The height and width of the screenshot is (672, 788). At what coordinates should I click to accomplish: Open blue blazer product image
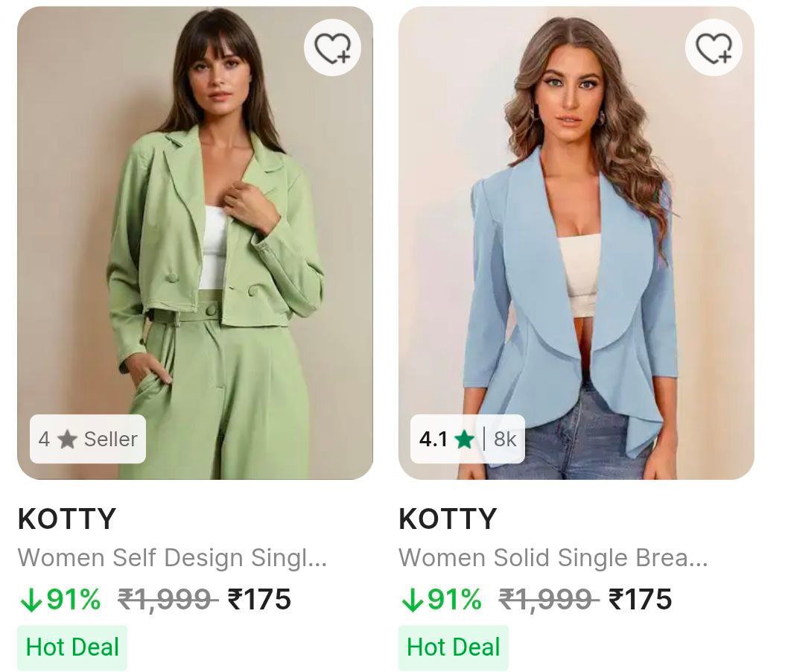(576, 246)
